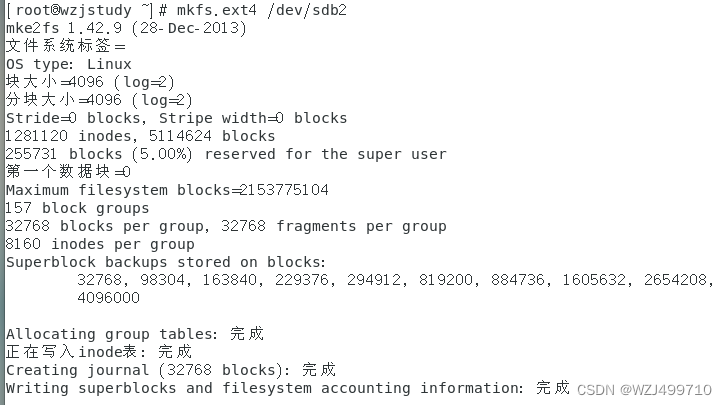Click the OS type: Linux line
Screen dimensions: 727x405
69,64
